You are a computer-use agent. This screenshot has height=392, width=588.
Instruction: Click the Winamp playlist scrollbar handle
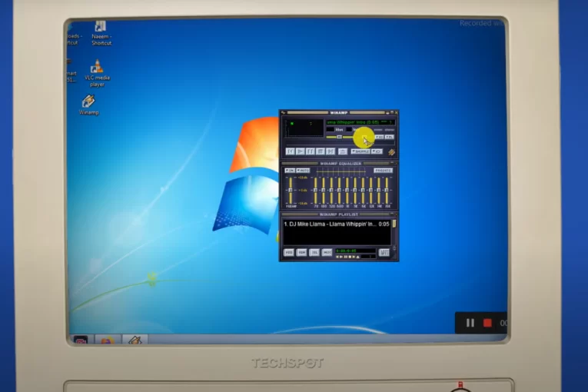pyautogui.click(x=394, y=224)
